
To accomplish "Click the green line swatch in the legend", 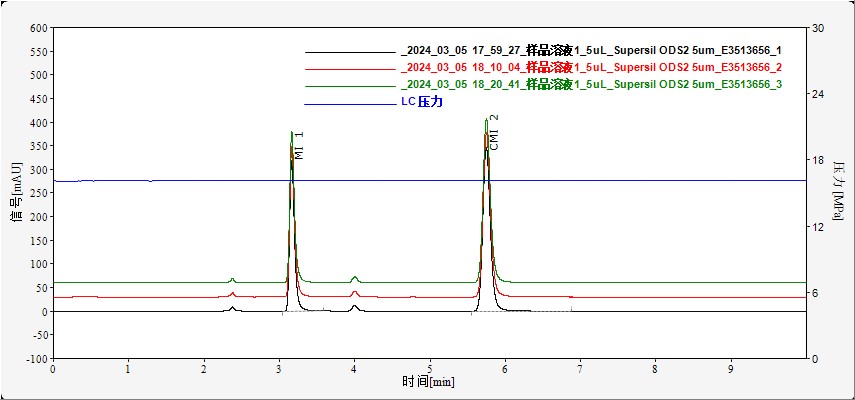I will pyautogui.click(x=349, y=86).
